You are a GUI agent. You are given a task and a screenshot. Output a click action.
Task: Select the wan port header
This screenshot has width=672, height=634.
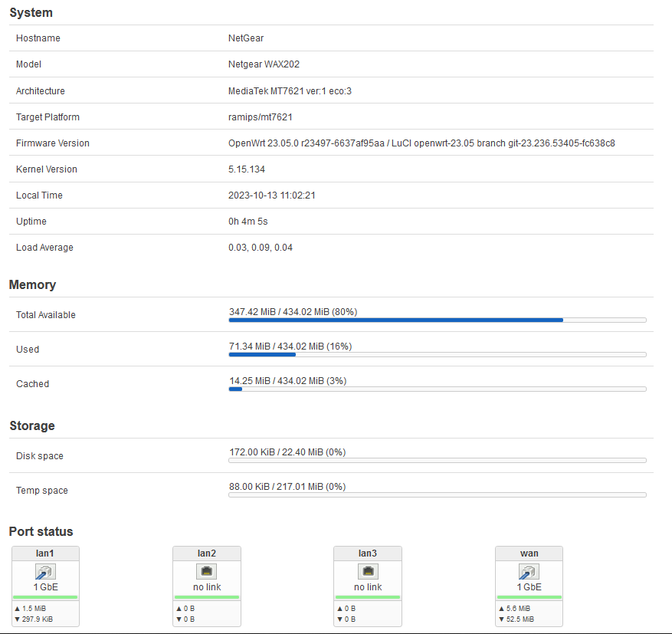(529, 554)
